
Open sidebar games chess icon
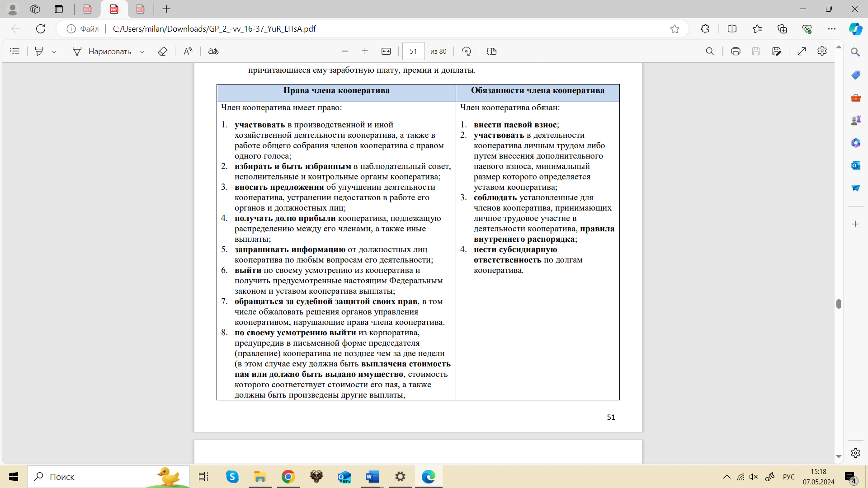coord(855,120)
